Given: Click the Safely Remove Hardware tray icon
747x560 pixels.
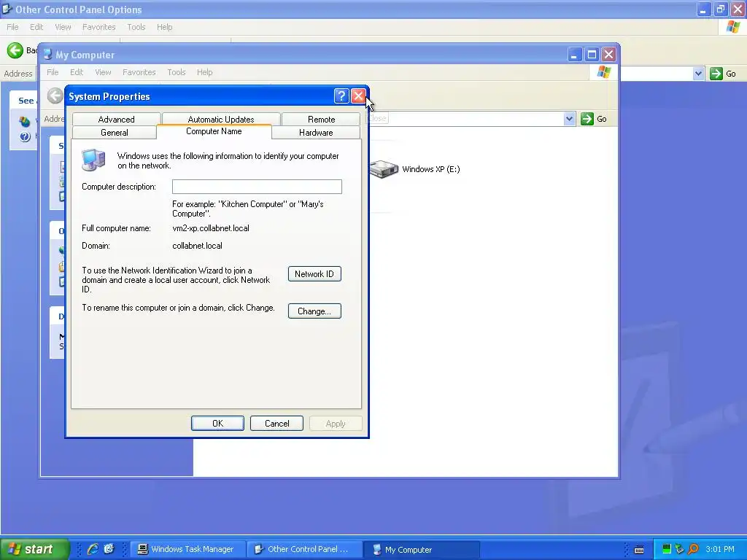Looking at the screenshot, I should 680,549.
